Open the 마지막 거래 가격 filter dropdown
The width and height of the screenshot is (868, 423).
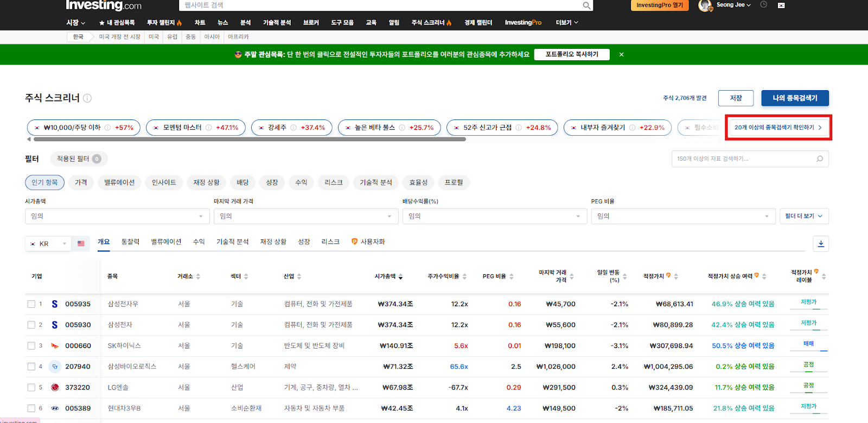click(306, 216)
